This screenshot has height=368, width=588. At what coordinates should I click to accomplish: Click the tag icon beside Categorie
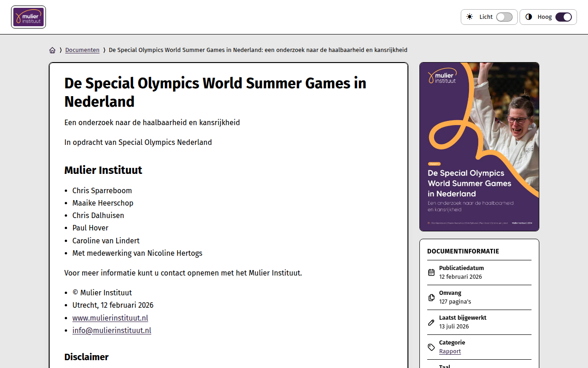[431, 347]
